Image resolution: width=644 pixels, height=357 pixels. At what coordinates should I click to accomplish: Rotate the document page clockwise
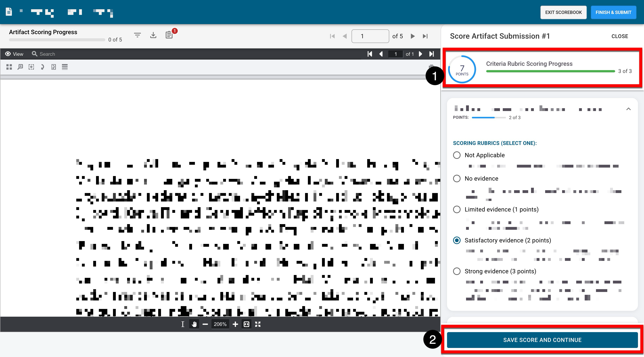(42, 67)
